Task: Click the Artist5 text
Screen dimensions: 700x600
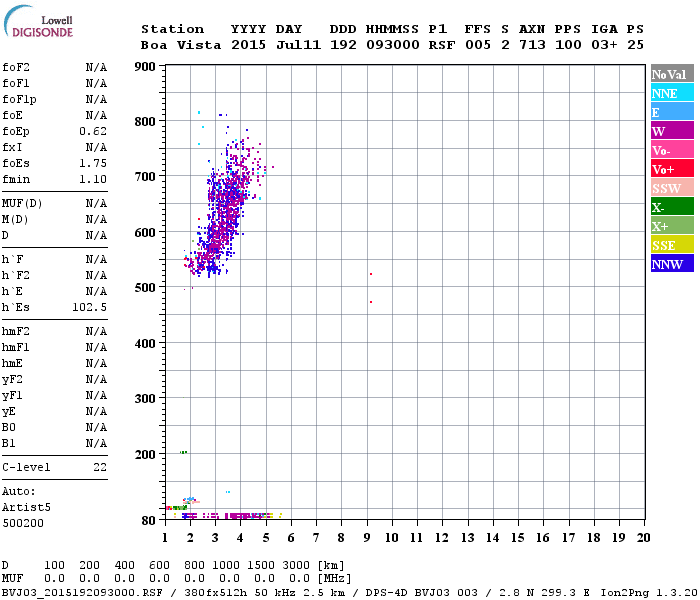Action: (26, 507)
